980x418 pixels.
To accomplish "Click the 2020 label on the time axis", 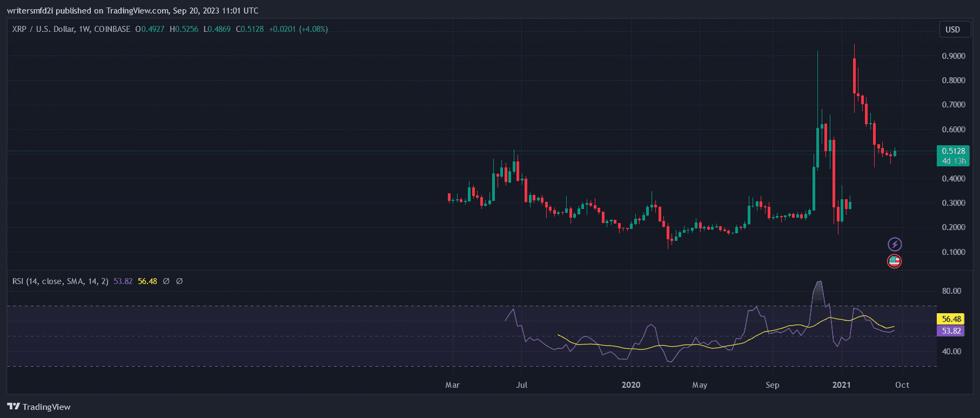I will pos(631,385).
